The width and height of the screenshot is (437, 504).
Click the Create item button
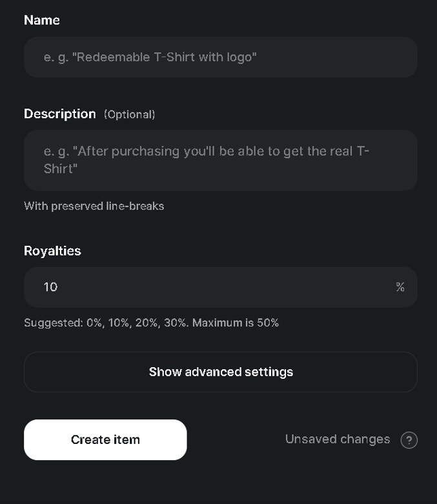pyautogui.click(x=105, y=439)
